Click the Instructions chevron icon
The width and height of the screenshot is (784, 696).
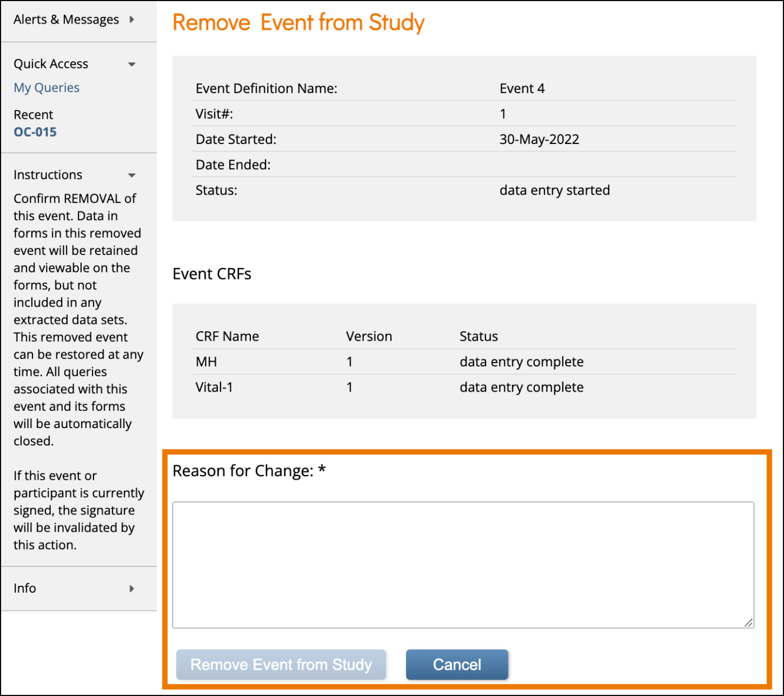pos(132,175)
